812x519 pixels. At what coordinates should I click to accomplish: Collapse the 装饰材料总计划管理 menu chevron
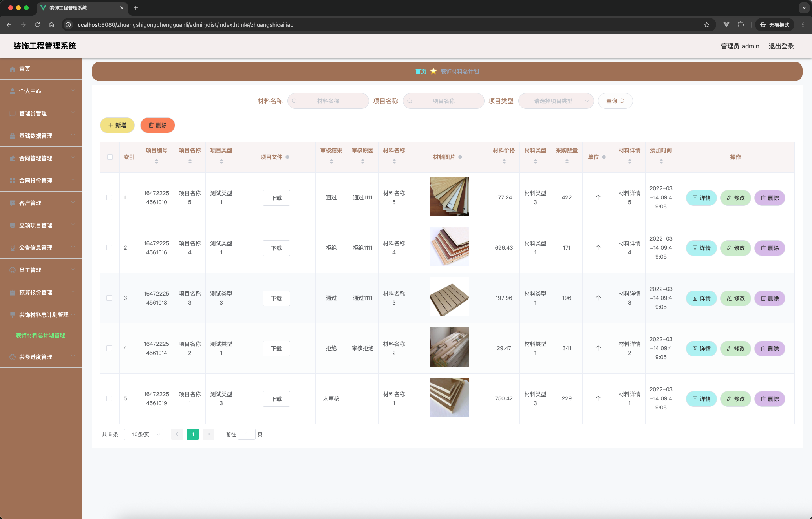[x=73, y=314]
